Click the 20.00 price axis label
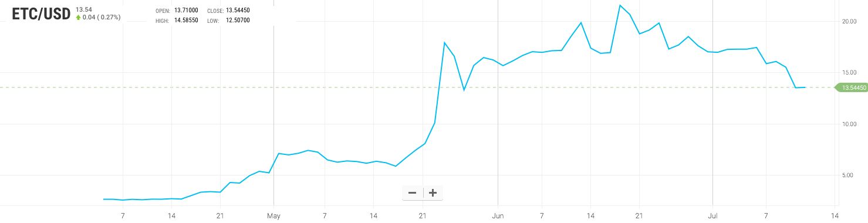This screenshot has height=223, width=868. pyautogui.click(x=849, y=21)
